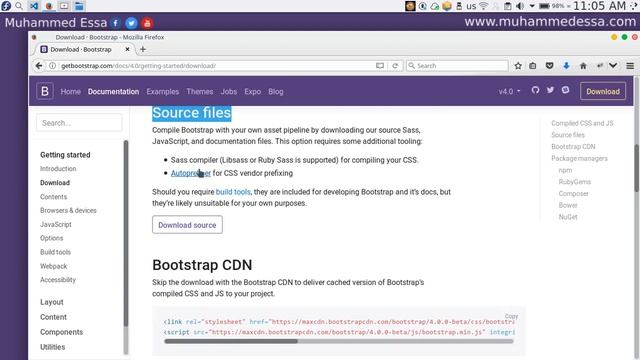The width and height of the screenshot is (640, 360).
Task: Click the URL address bar
Action: (216, 66)
